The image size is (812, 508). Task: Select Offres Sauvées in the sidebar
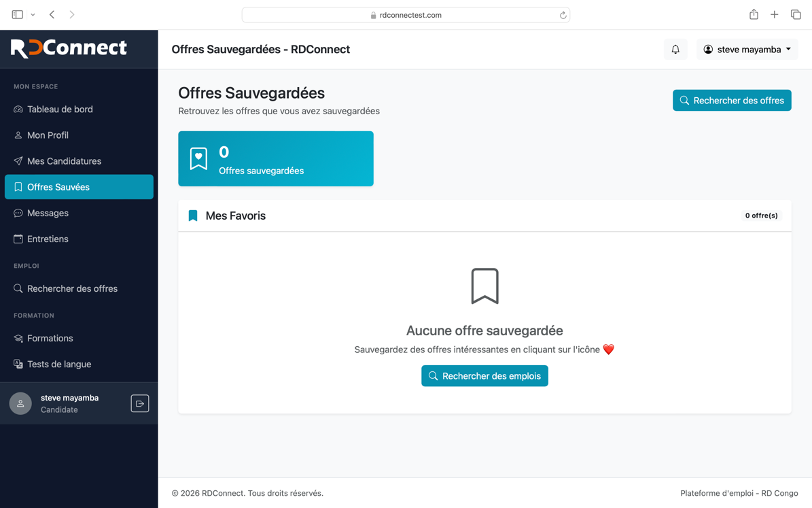coord(61,186)
